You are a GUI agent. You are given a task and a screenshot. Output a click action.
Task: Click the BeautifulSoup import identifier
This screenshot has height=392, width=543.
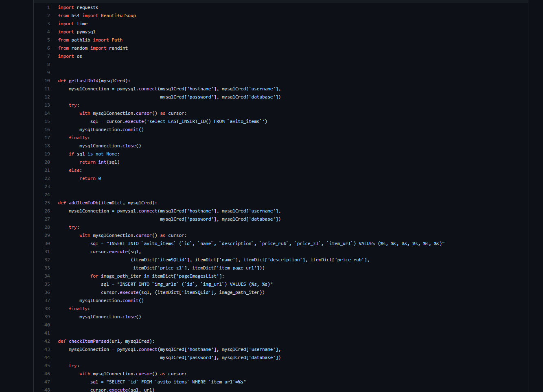(118, 15)
